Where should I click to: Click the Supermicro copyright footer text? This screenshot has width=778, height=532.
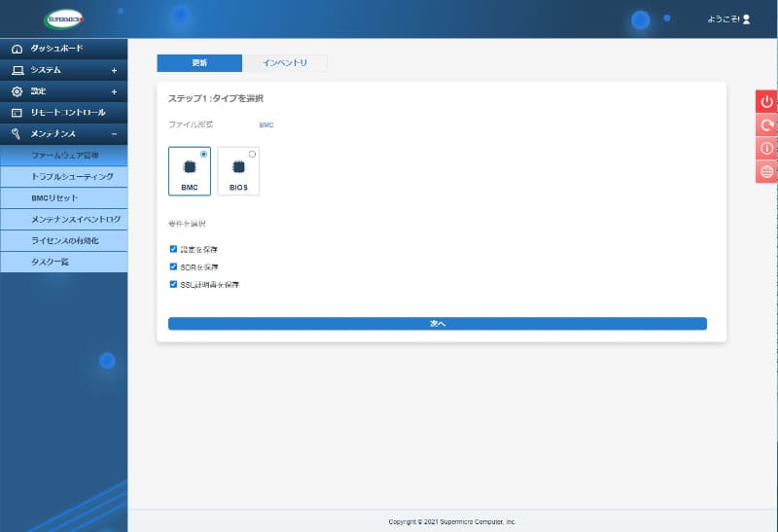click(x=452, y=521)
